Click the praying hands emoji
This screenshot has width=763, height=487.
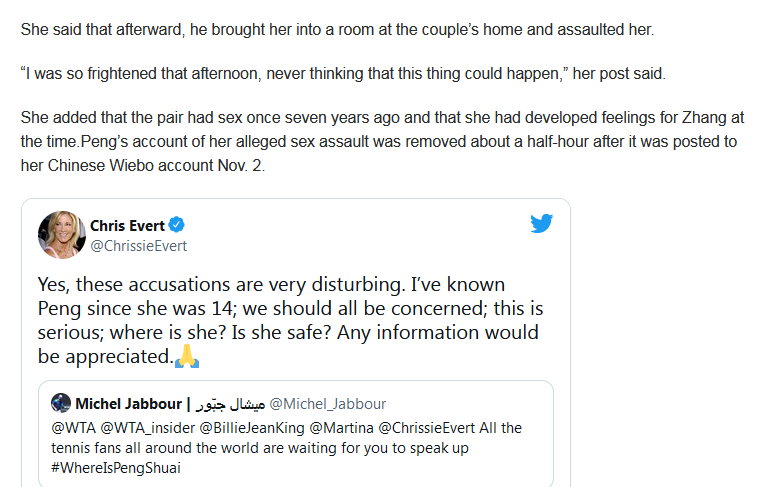tap(185, 356)
